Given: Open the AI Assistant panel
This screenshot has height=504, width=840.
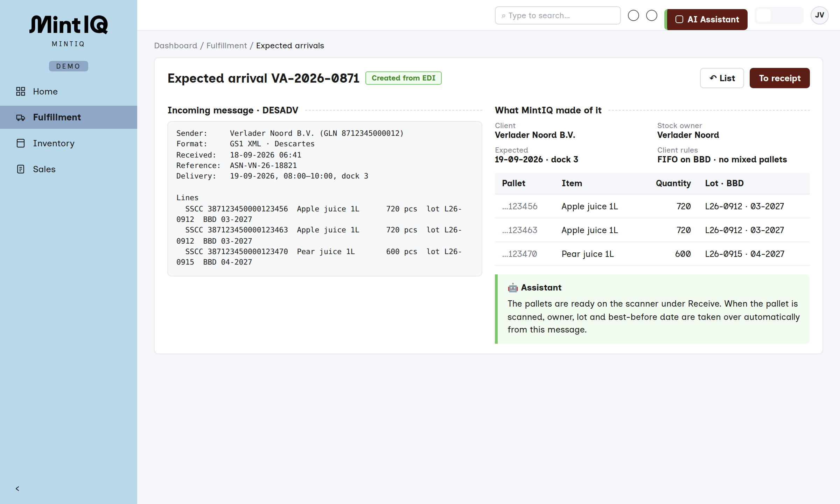Looking at the screenshot, I should coord(706,19).
